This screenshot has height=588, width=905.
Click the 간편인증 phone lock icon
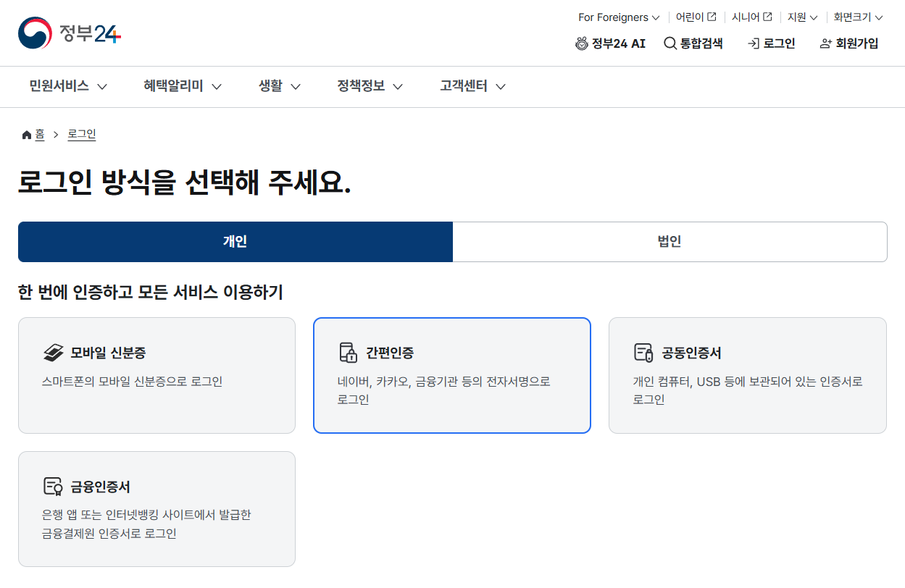(348, 353)
